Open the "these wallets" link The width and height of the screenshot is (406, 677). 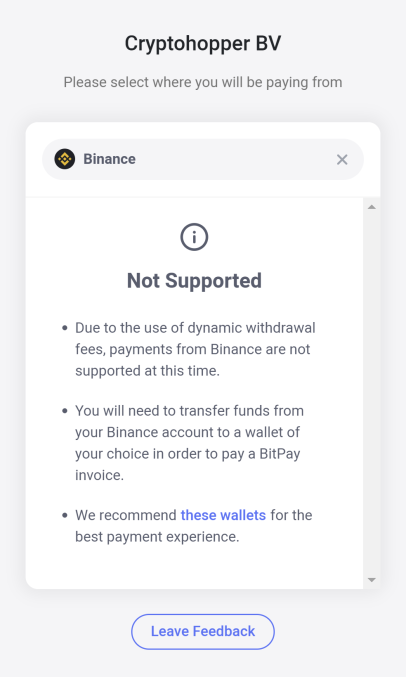click(223, 515)
